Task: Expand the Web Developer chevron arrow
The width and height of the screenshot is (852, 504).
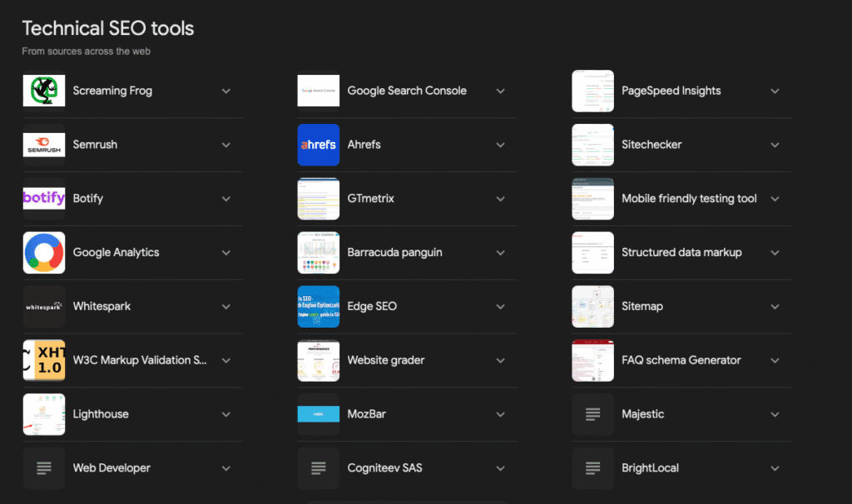Action: pyautogui.click(x=225, y=468)
